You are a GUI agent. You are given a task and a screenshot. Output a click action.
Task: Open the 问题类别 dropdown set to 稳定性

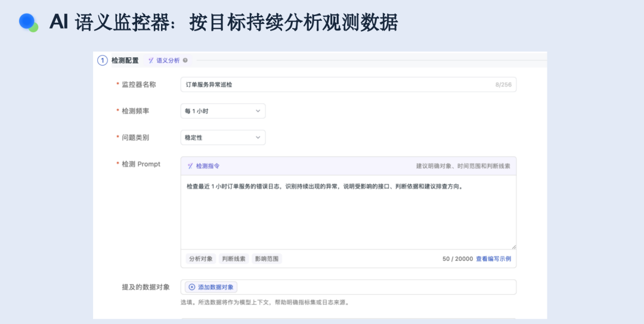click(x=223, y=137)
